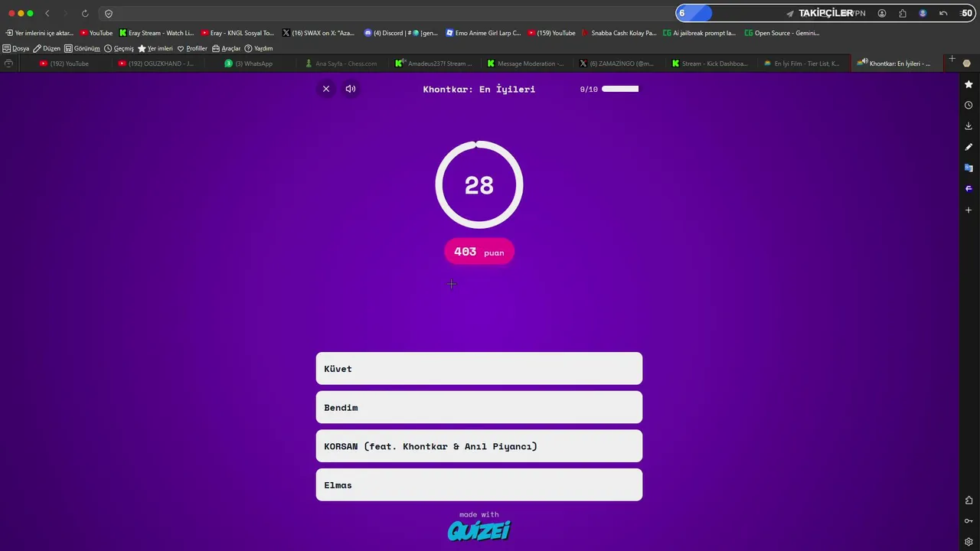Click the 28 second countdown timer
Screen dimensions: 980x551
coord(479,184)
